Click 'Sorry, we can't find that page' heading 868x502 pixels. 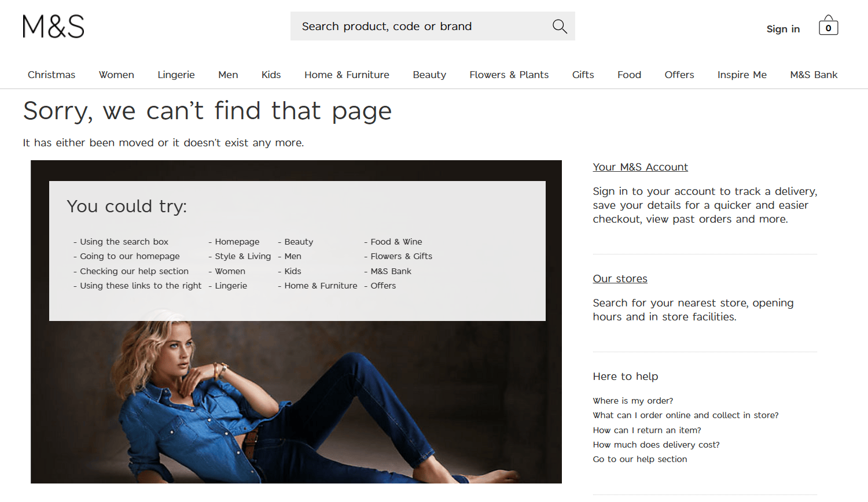(x=207, y=110)
